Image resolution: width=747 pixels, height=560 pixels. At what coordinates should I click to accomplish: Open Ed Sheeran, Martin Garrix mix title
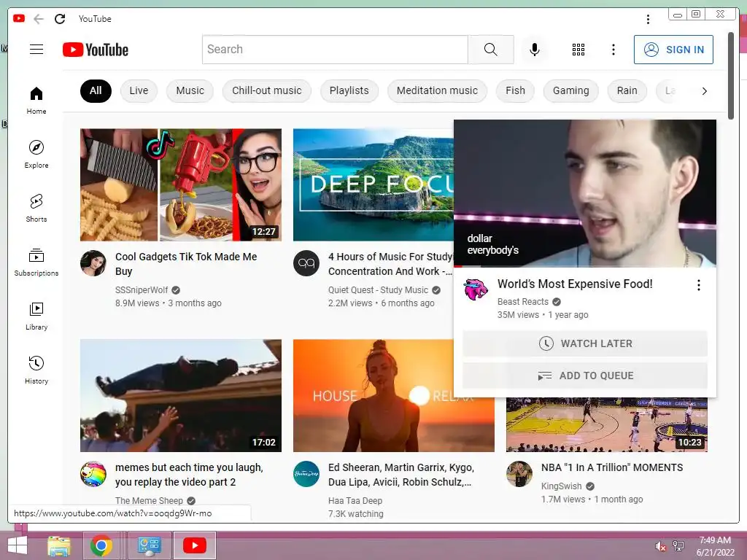pyautogui.click(x=400, y=475)
